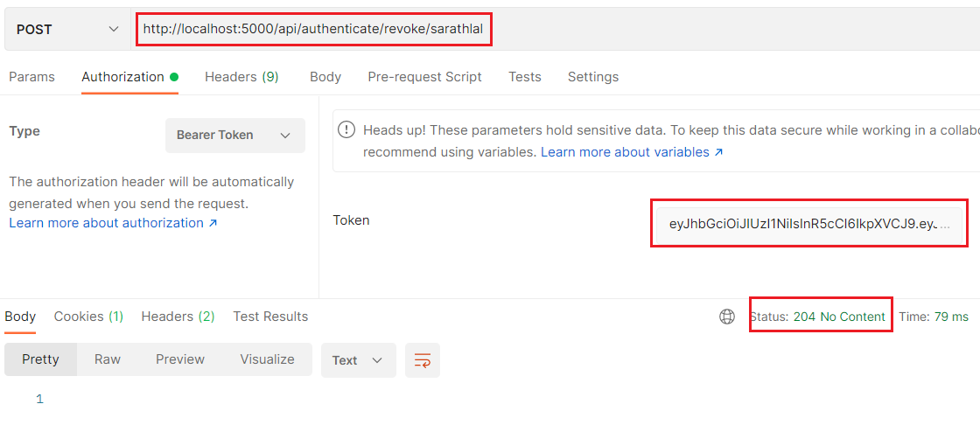Open the Settings tab
The image size is (980, 425).
(593, 77)
